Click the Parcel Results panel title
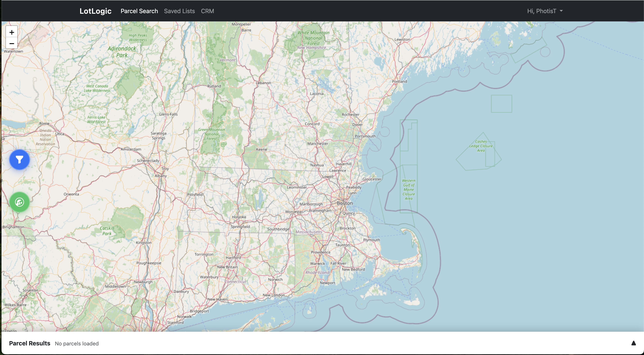 pyautogui.click(x=29, y=343)
